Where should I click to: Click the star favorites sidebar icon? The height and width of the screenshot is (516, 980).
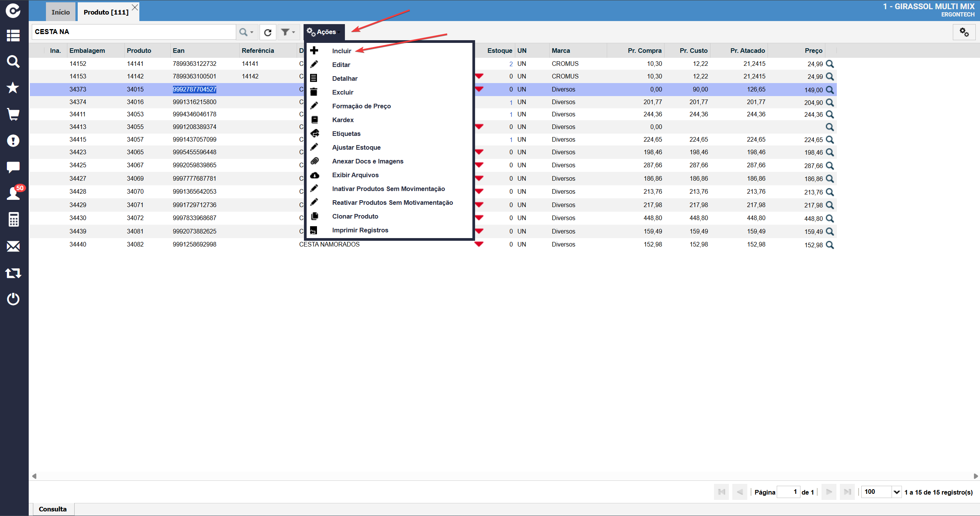13,88
